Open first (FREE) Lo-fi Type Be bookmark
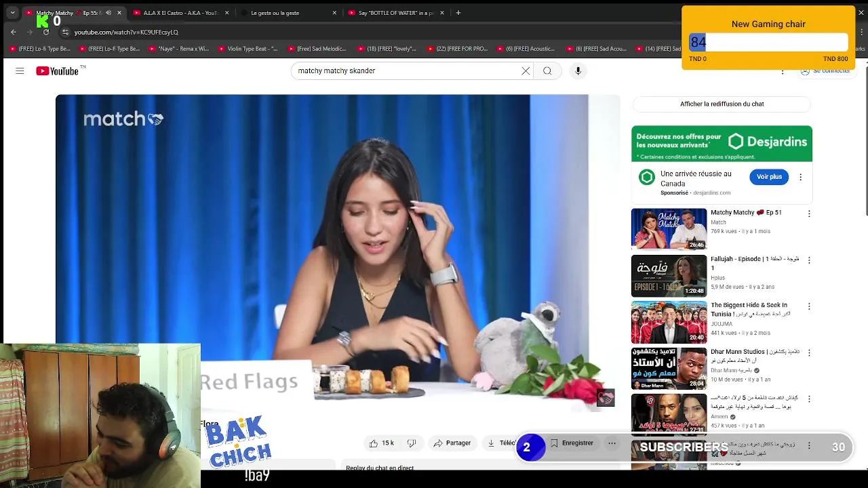This screenshot has width=868, height=488. pyautogui.click(x=40, y=49)
